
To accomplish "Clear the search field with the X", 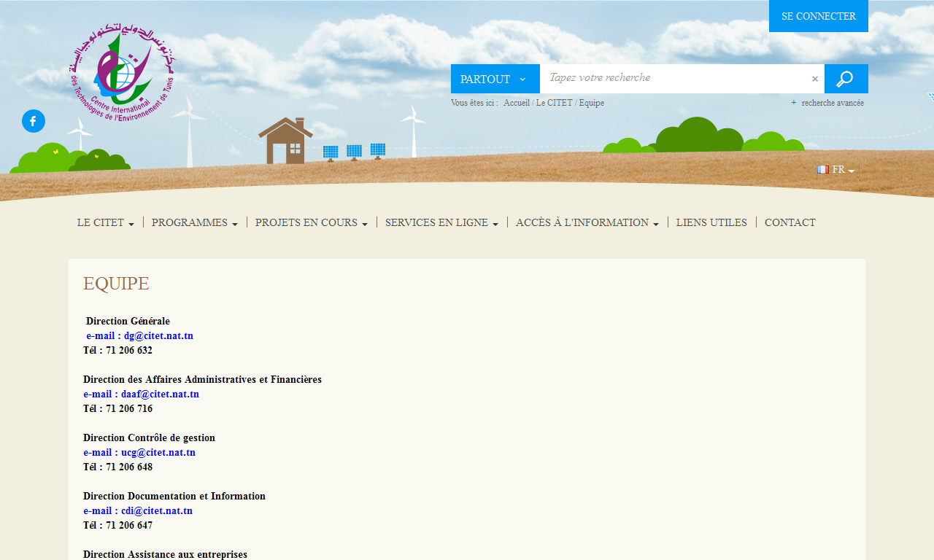I will pyautogui.click(x=815, y=79).
